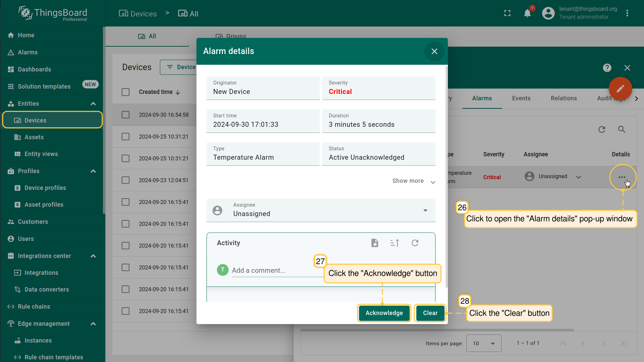Image resolution: width=644 pixels, height=362 pixels.
Task: Refresh the Activity section
Action: tap(415, 243)
